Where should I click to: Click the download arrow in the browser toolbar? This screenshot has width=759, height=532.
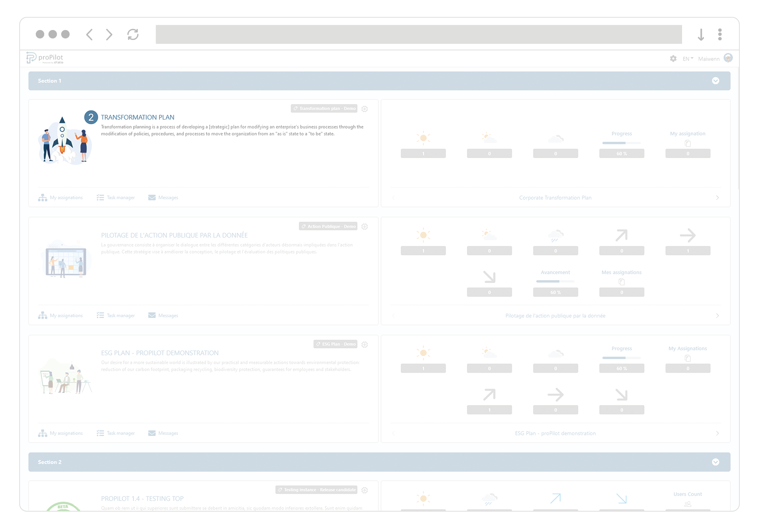(x=701, y=35)
